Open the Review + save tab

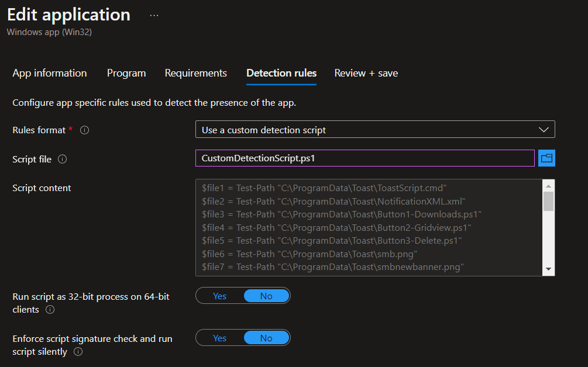(366, 73)
